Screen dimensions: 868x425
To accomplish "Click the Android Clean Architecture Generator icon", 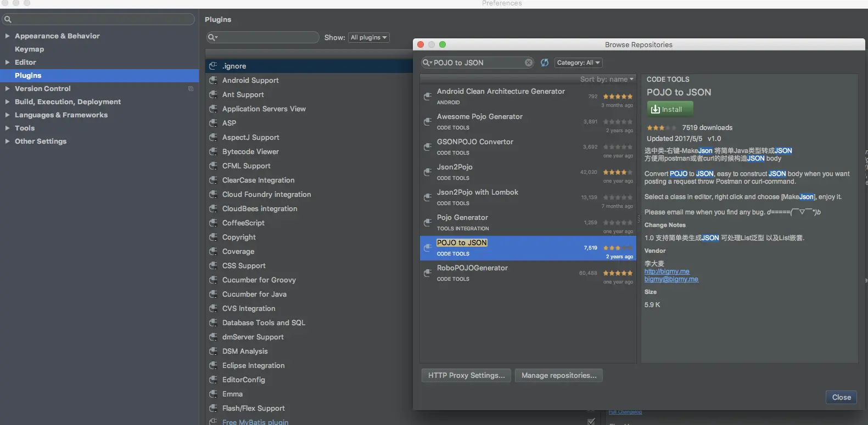I will pyautogui.click(x=428, y=97).
